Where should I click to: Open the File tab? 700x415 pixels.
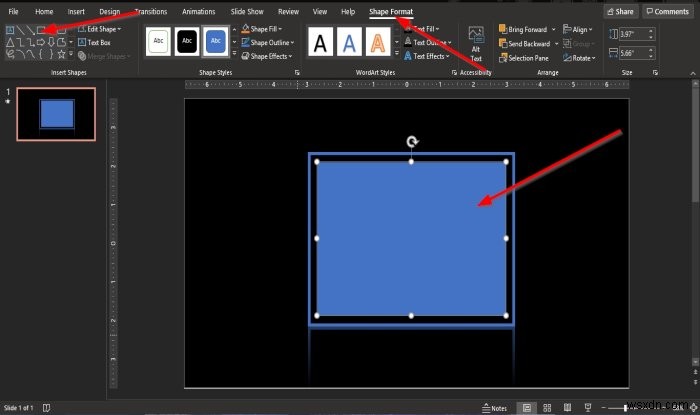pos(13,12)
